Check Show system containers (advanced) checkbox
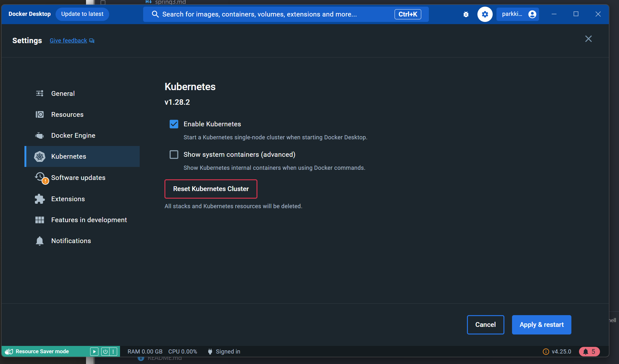Image resolution: width=619 pixels, height=364 pixels. click(x=174, y=155)
